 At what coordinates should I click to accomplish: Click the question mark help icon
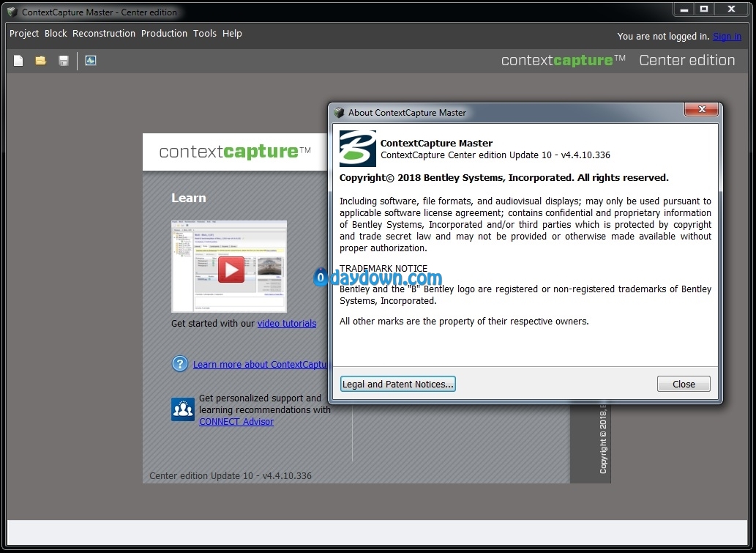click(180, 364)
